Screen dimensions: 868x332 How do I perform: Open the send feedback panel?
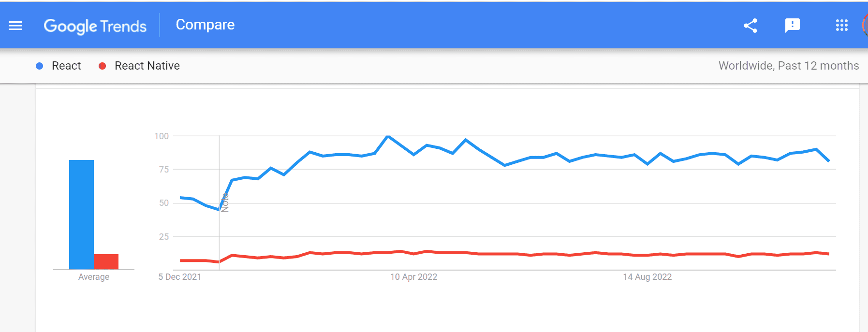pos(793,26)
